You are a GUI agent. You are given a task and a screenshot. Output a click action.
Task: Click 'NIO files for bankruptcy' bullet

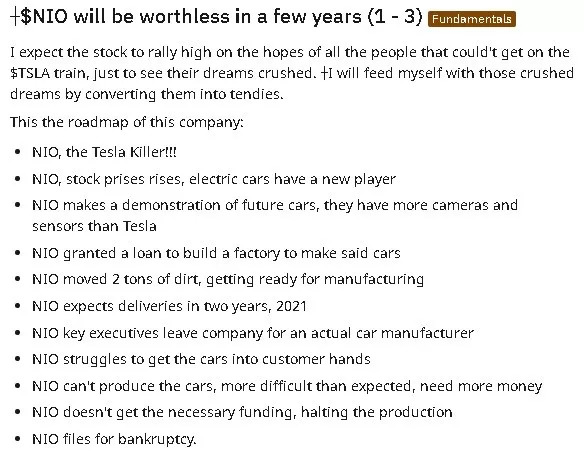114,439
